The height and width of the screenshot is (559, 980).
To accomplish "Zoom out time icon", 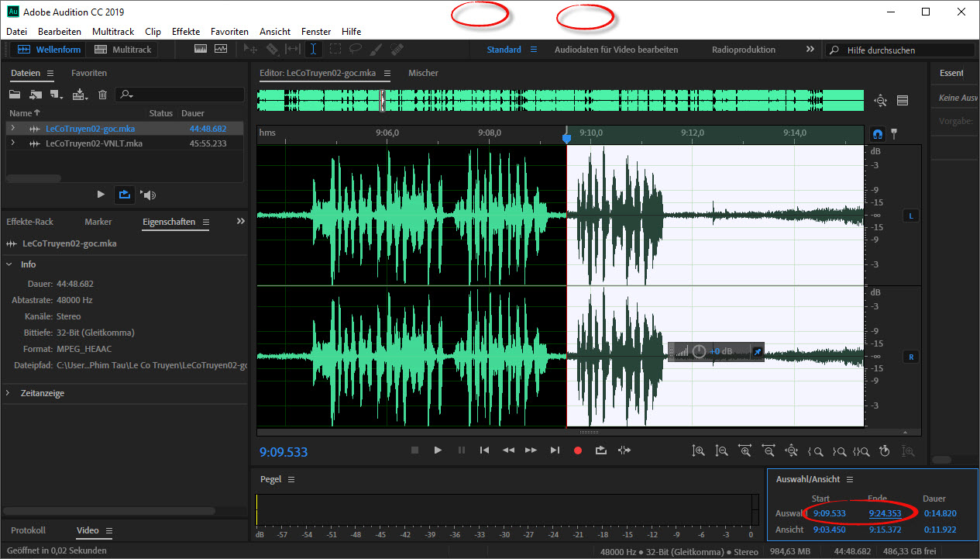I will click(769, 450).
